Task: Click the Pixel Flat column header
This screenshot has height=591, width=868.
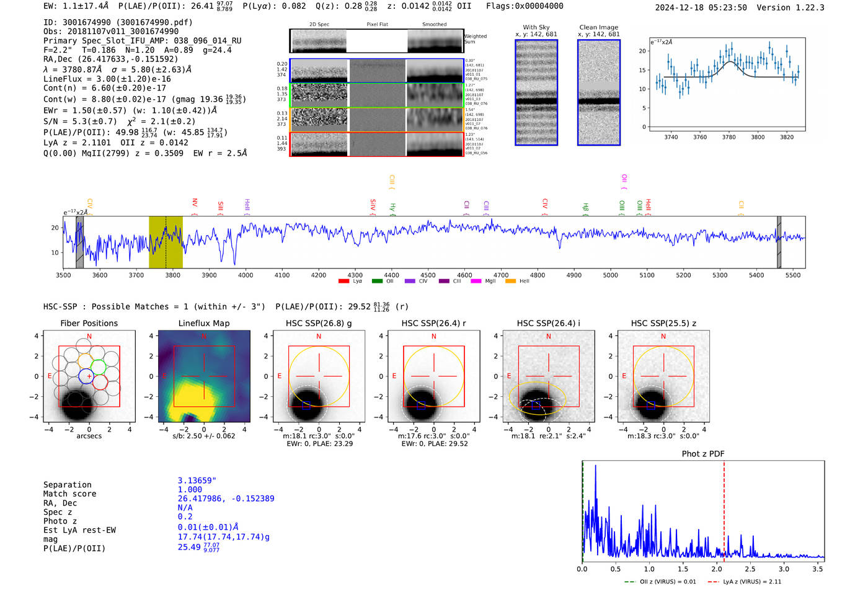Action: click(378, 25)
